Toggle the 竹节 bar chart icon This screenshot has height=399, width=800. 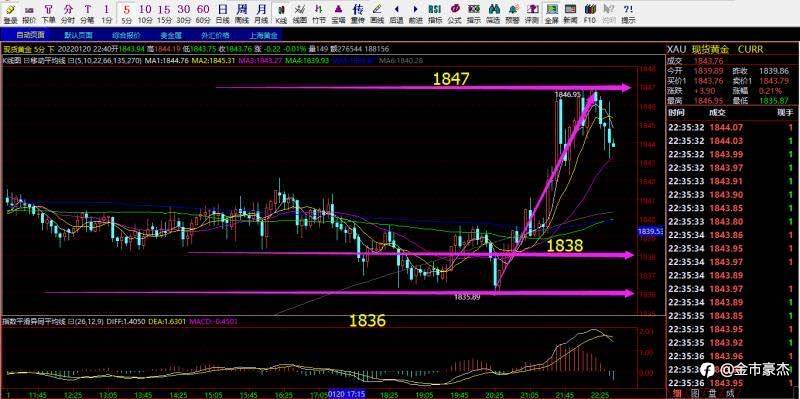tap(319, 13)
